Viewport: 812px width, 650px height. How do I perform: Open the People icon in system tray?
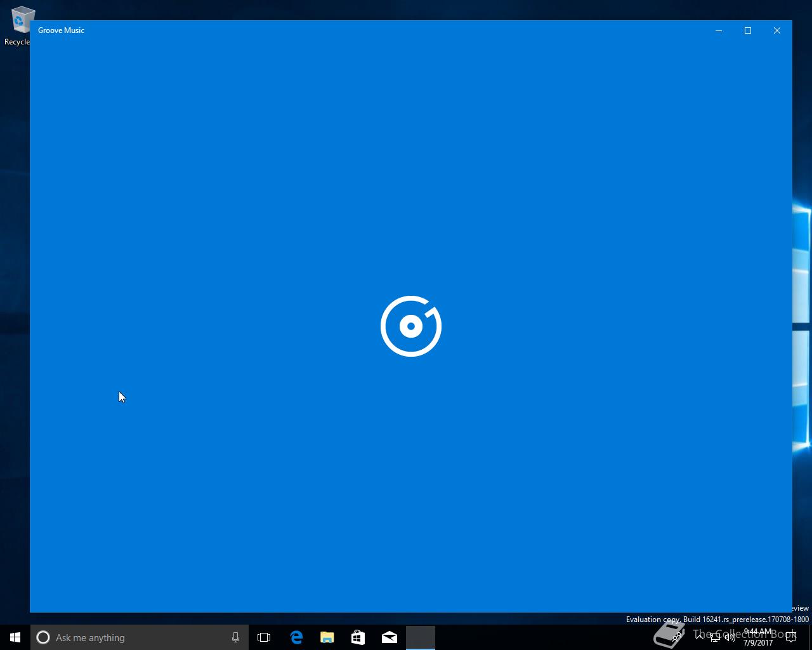click(x=677, y=637)
